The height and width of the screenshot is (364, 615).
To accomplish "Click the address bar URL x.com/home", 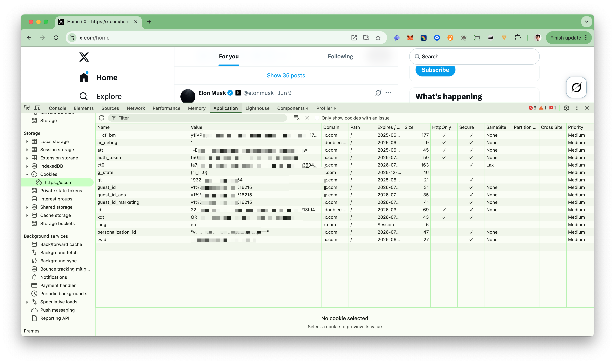I will coord(94,38).
